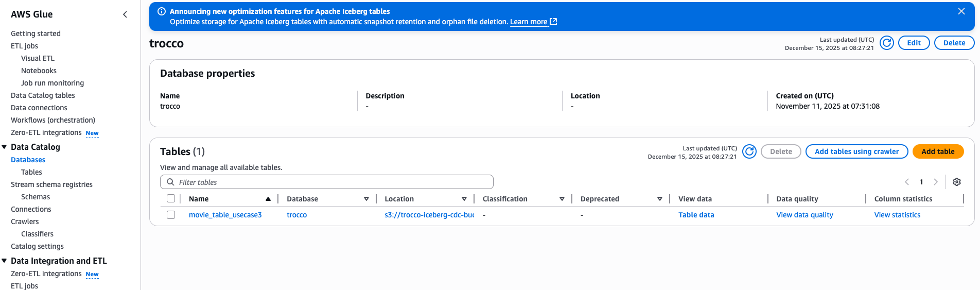Open Crawlers in the sidebar
980x290 pixels.
25,221
